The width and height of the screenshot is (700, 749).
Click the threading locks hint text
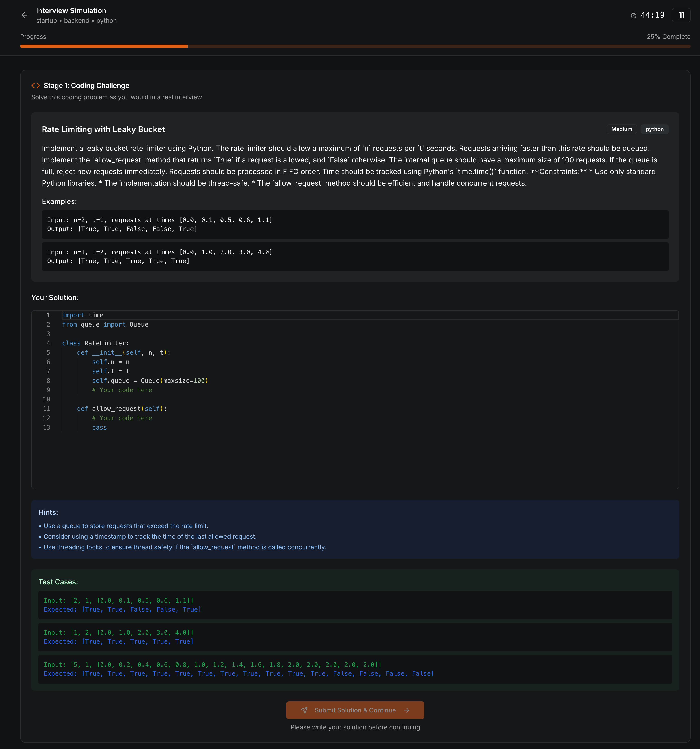pyautogui.click(x=185, y=547)
